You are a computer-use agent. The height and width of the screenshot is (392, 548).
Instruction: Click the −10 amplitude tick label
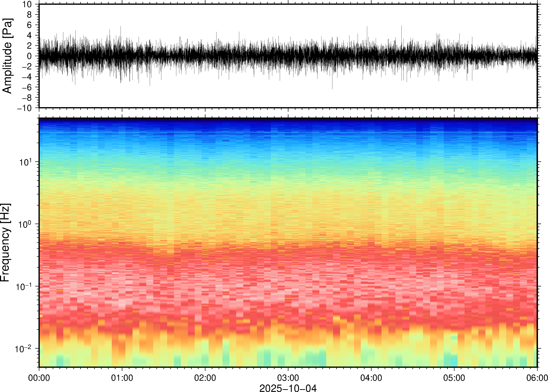coord(24,108)
